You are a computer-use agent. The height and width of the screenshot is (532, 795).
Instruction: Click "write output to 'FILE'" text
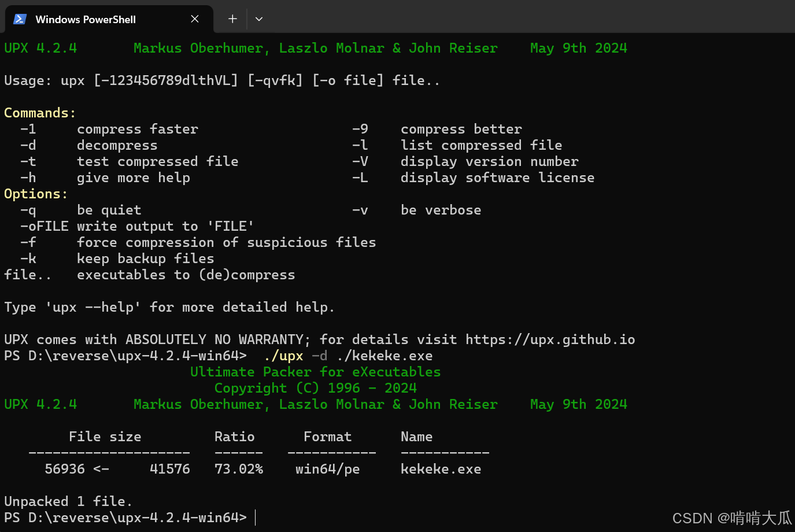(165, 226)
